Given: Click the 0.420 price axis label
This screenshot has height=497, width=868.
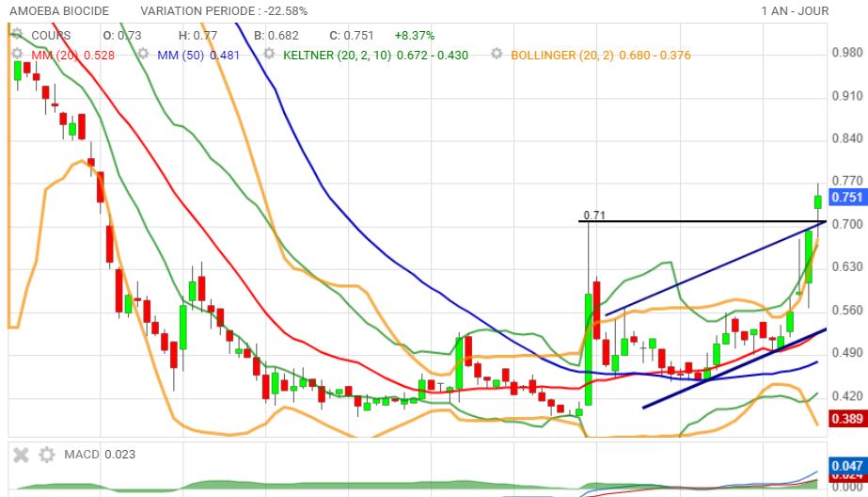Looking at the screenshot, I should pyautogui.click(x=847, y=396).
